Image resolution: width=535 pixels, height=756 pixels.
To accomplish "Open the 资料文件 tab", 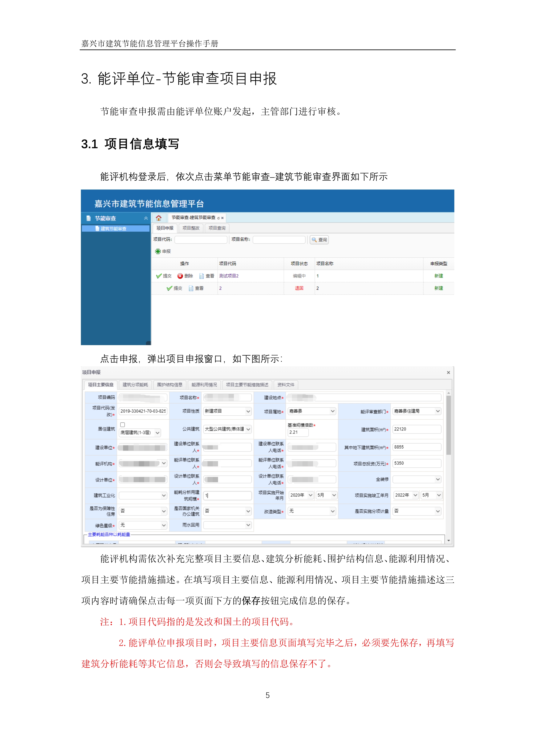I will pyautogui.click(x=286, y=385).
